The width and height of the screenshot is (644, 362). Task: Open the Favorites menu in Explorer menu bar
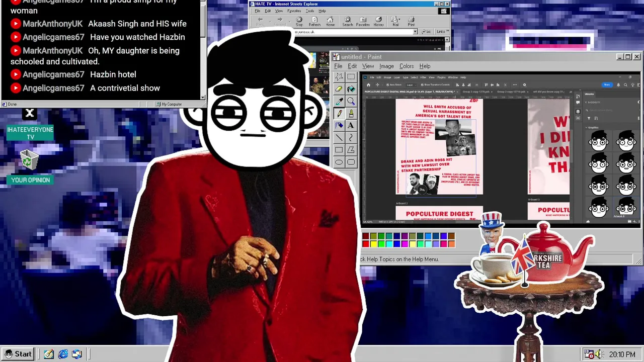point(294,11)
